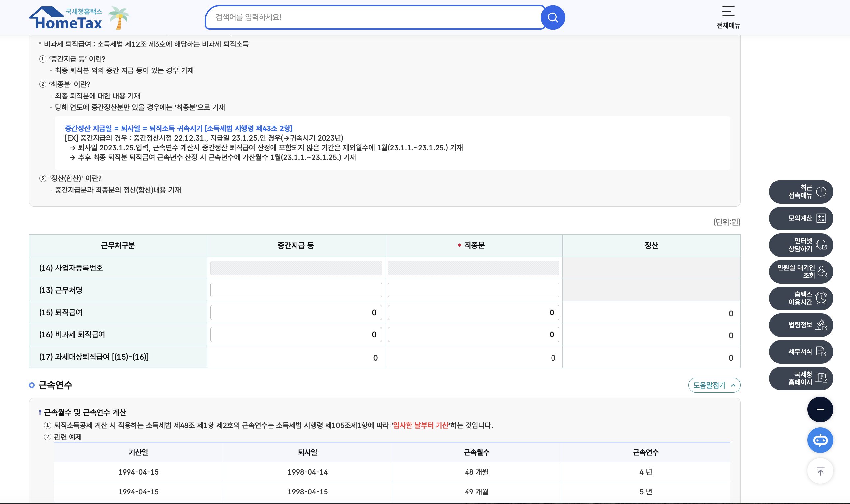This screenshot has width=850, height=504.
Task: Open 최근 접속메뉴 quick menu
Action: click(801, 191)
